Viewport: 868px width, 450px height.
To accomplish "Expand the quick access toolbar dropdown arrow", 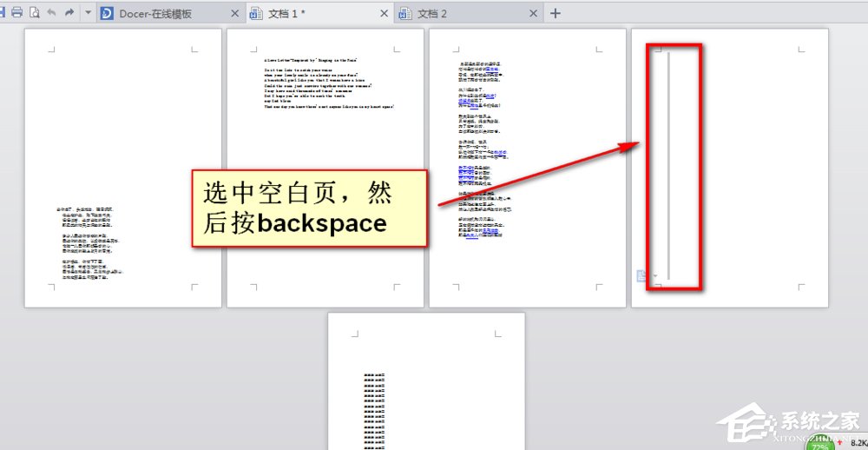I will tap(88, 12).
